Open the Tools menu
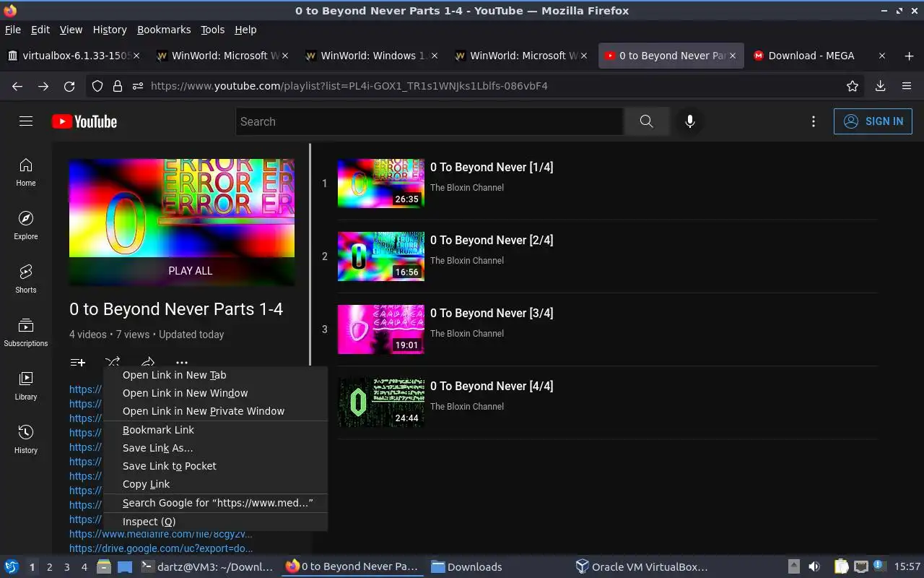The height and width of the screenshot is (578, 924). (x=213, y=30)
